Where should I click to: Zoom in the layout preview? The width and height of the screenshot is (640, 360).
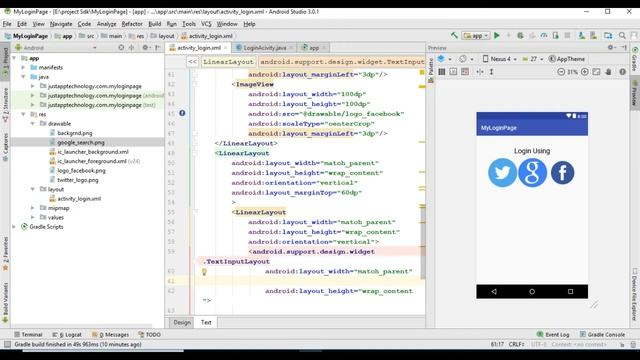click(584, 72)
